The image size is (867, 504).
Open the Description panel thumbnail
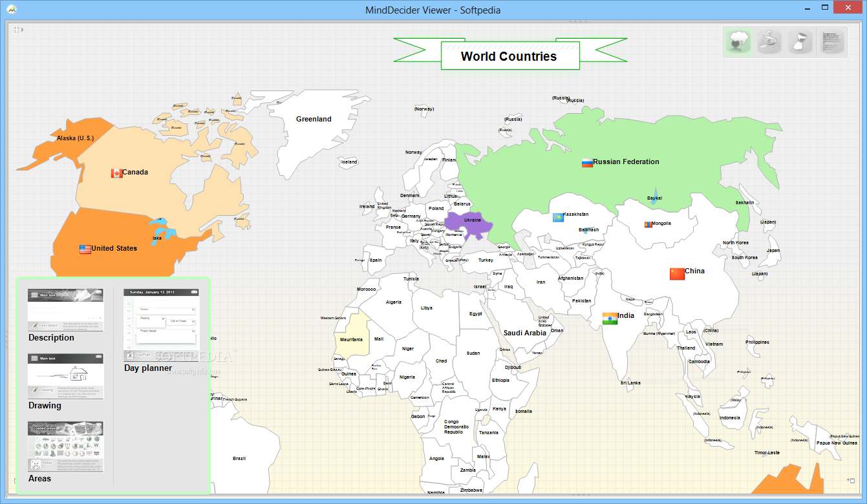click(65, 310)
